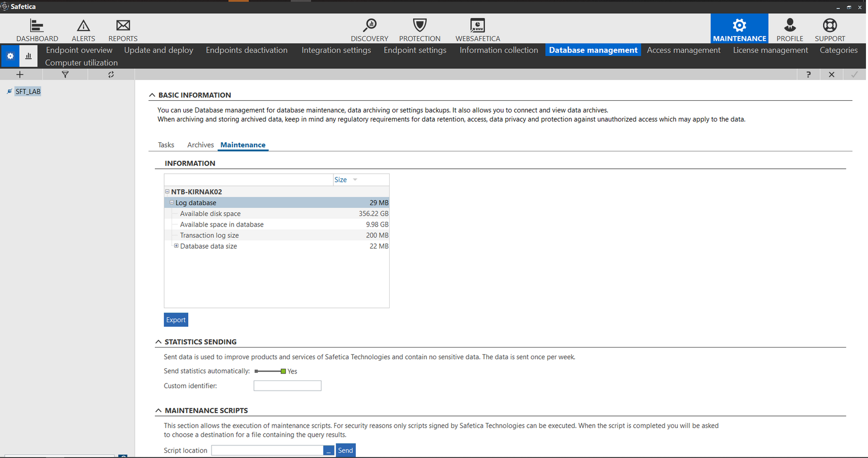Click the refresh icon in tree toolbar
Image resolution: width=868 pixels, height=458 pixels.
point(111,74)
